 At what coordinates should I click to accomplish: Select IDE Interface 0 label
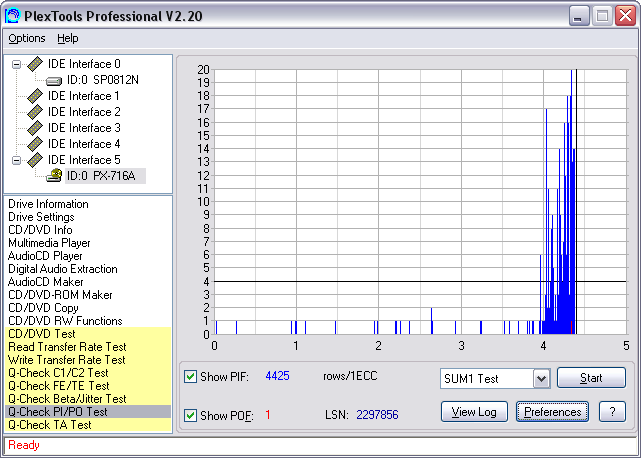coord(84,64)
